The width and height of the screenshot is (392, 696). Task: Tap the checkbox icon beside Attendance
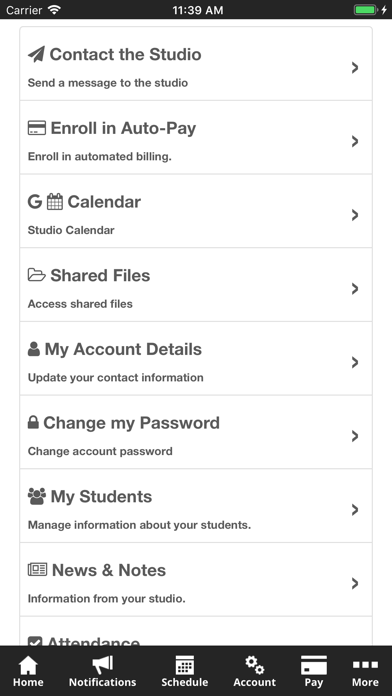[x=35, y=641]
